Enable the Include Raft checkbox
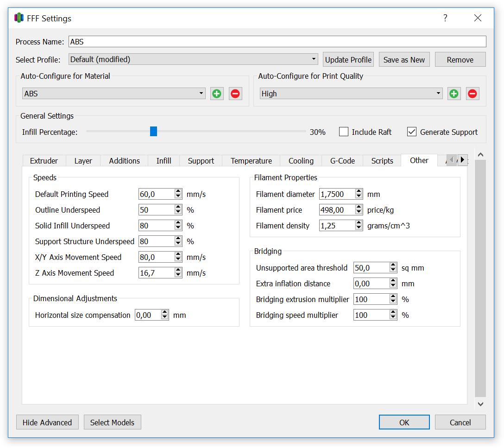 (344, 132)
